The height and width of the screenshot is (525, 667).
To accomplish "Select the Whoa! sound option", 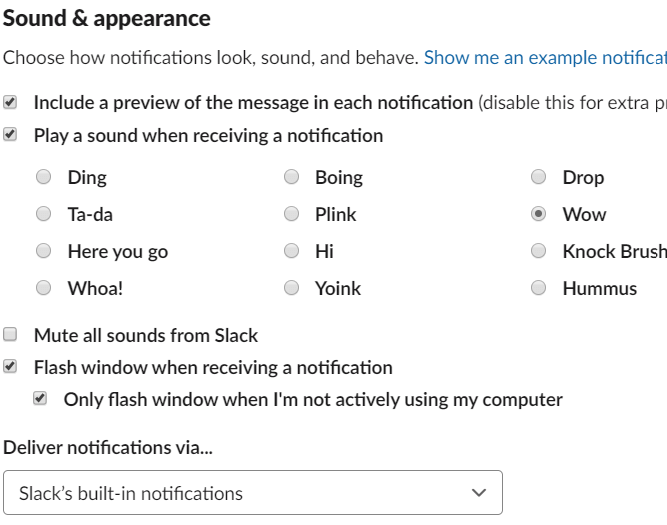I will [44, 288].
